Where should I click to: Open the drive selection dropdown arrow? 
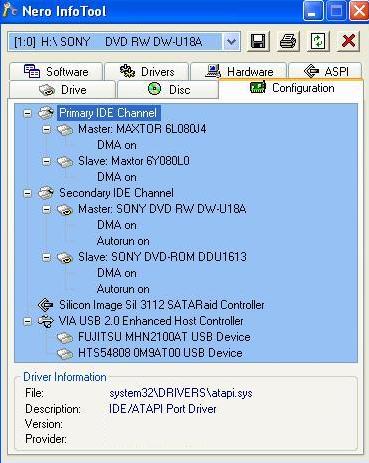pyautogui.click(x=231, y=42)
